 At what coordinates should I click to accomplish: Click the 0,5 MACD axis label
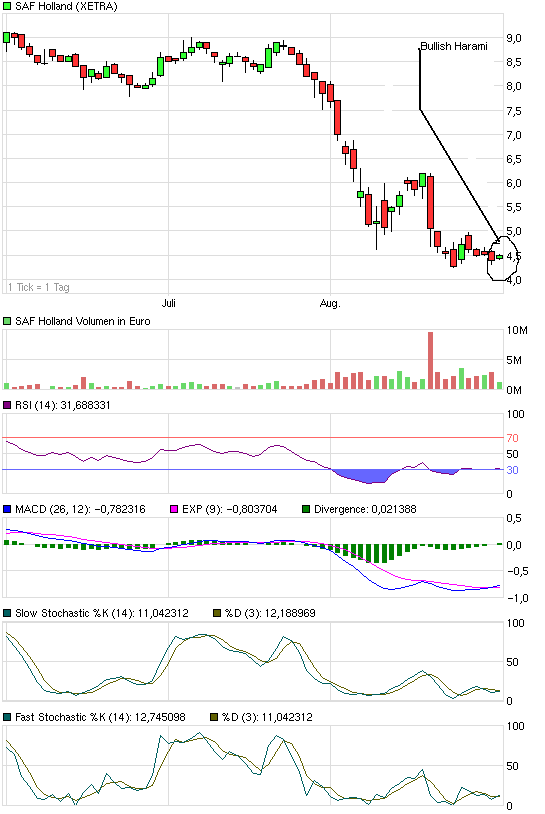514,518
